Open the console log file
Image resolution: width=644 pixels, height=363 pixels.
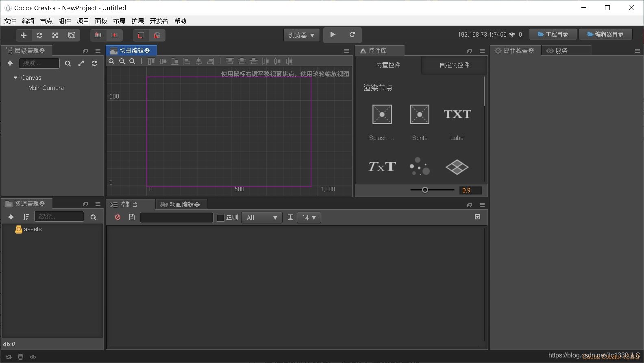(132, 217)
